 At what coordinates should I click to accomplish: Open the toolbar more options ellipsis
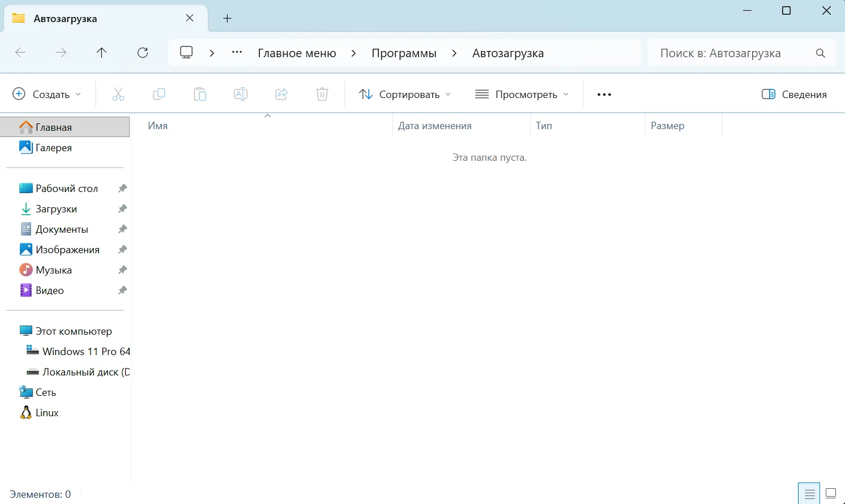604,95
